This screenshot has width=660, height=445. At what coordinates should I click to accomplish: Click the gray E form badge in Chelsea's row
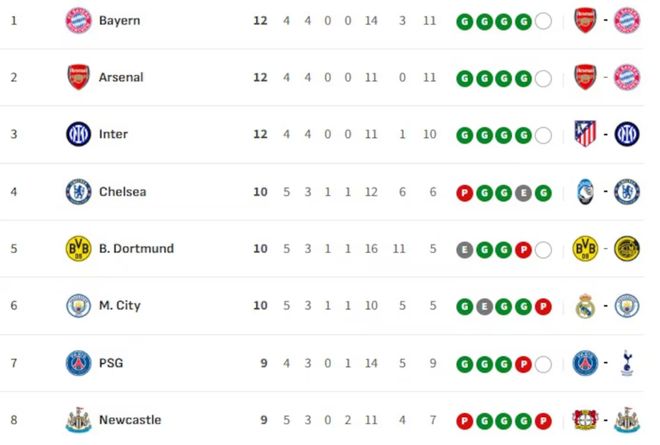click(x=523, y=191)
